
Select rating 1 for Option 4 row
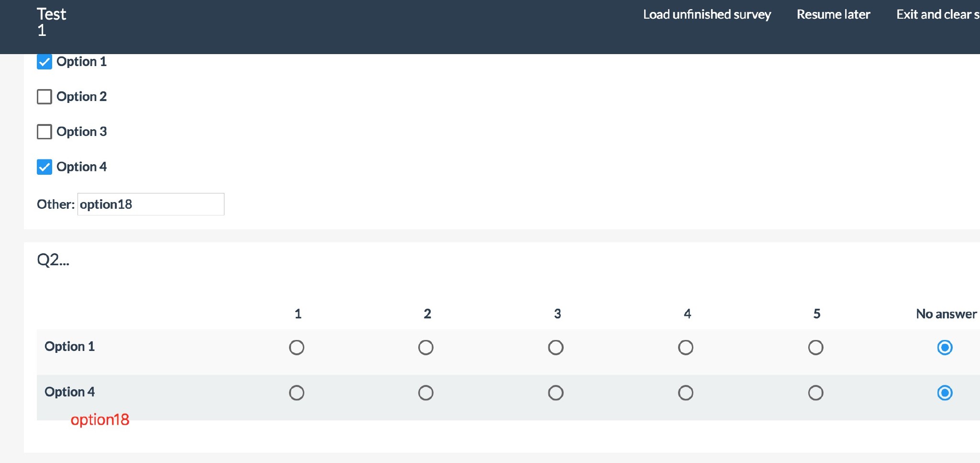tap(297, 393)
